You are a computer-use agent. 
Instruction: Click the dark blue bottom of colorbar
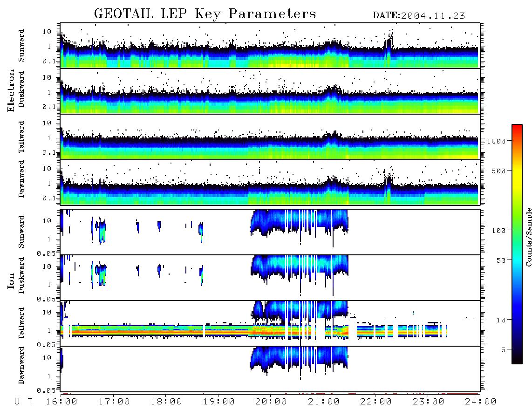coord(517,355)
